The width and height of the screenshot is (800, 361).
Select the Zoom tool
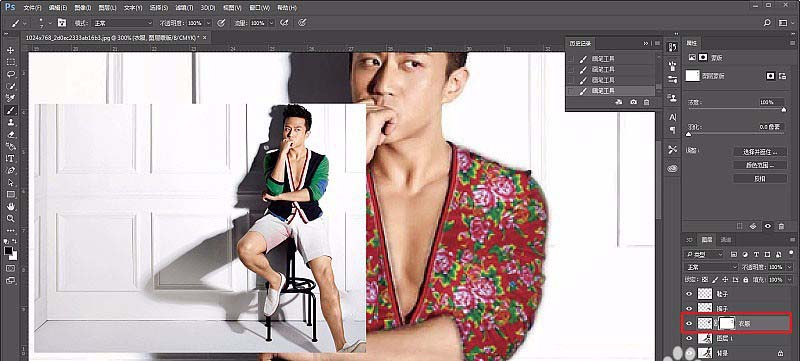11,218
